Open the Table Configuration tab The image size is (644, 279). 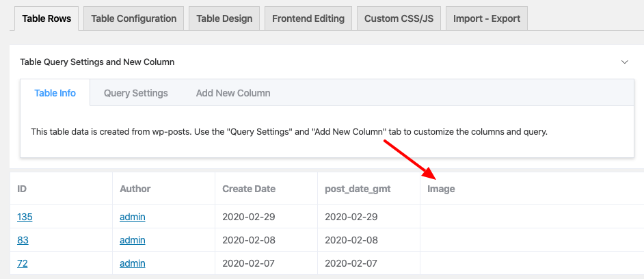[x=133, y=18]
